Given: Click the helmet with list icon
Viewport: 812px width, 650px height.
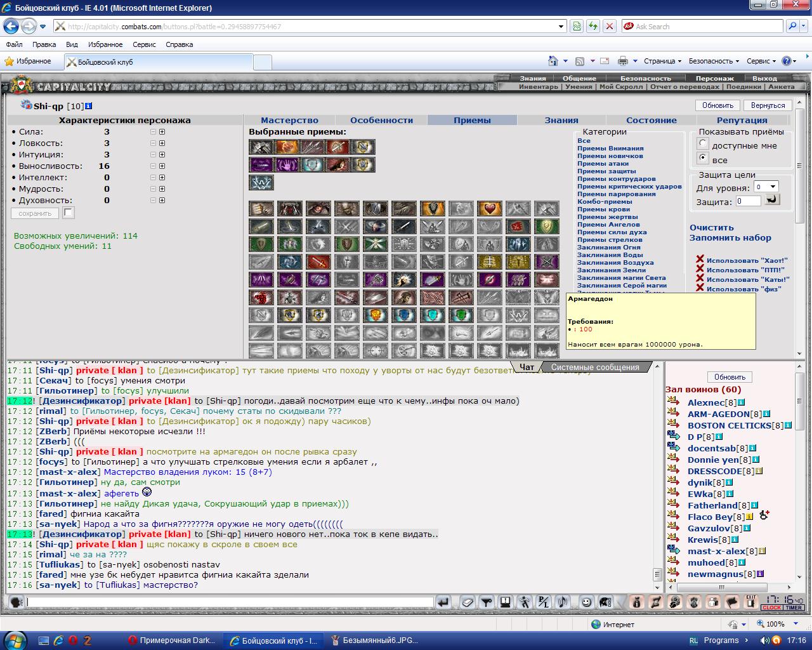Looking at the screenshot, I should (606, 602).
